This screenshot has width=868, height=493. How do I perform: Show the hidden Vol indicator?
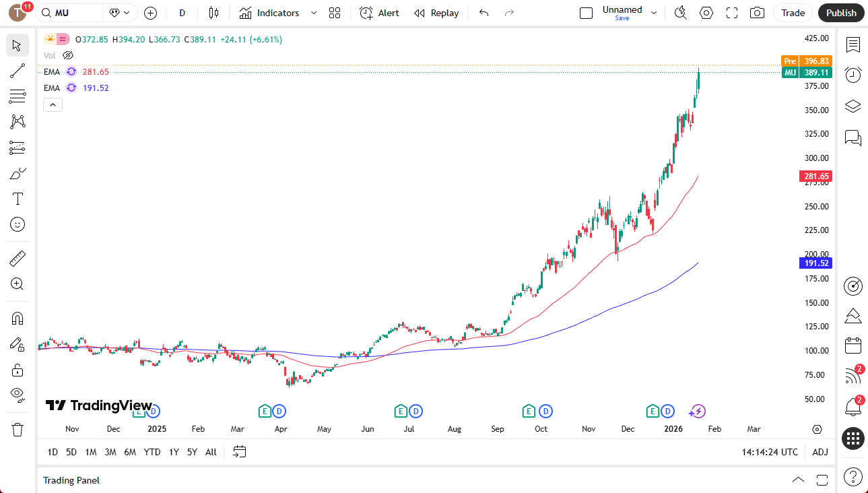click(68, 55)
